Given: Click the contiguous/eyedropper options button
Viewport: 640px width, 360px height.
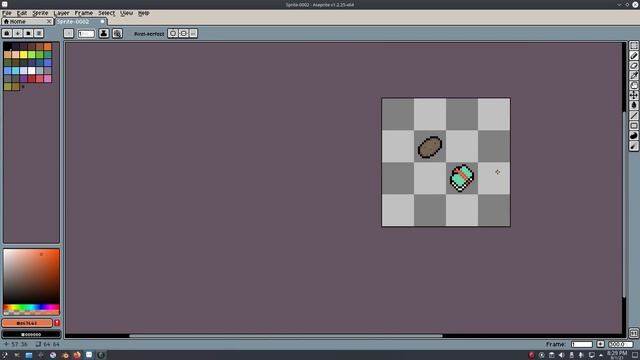Looking at the screenshot, I should (x=117, y=33).
